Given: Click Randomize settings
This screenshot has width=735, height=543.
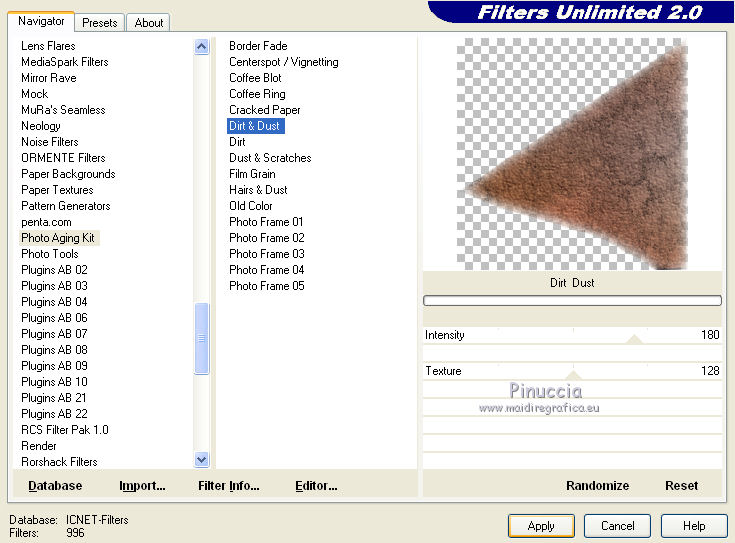Looking at the screenshot, I should tap(597, 485).
